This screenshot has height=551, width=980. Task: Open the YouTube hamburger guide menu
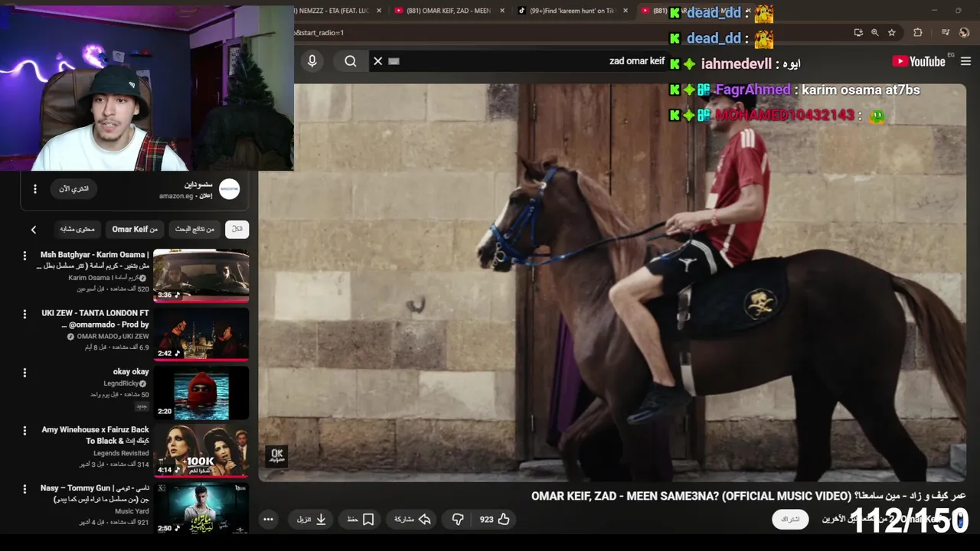(x=965, y=61)
